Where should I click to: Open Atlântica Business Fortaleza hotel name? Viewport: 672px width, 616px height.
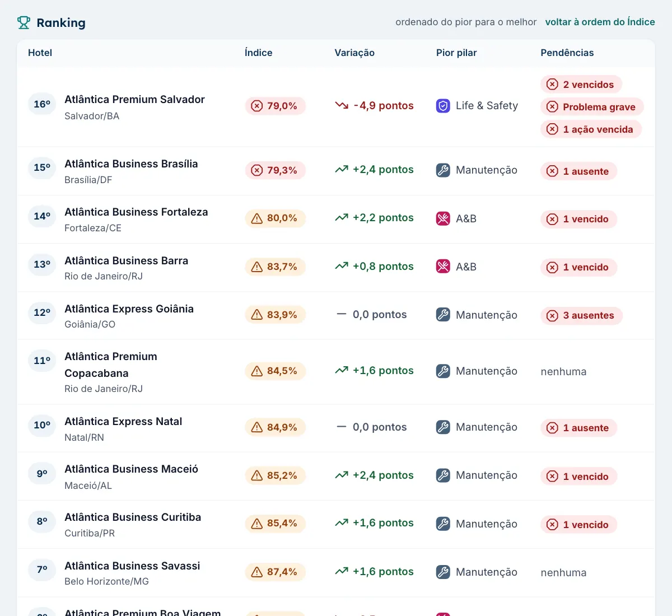pyautogui.click(x=136, y=212)
